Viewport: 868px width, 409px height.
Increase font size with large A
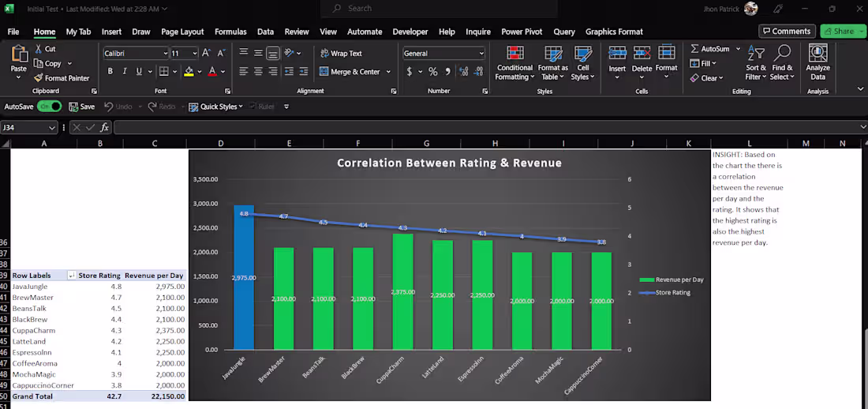click(x=206, y=53)
